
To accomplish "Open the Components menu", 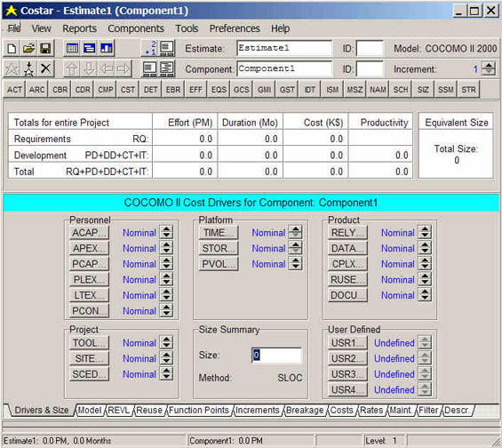I will (136, 28).
